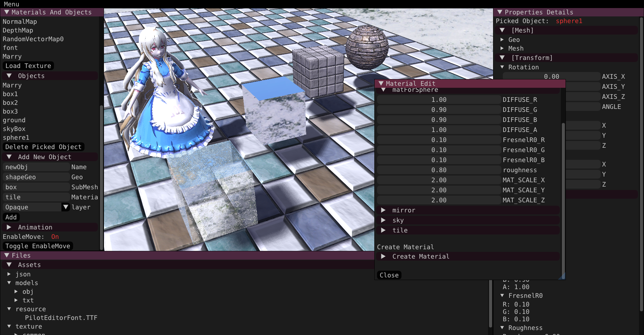Screen dimensions: 644x335
Task: Select the RandomVectorMap0 texture entry
Action: 33,39
